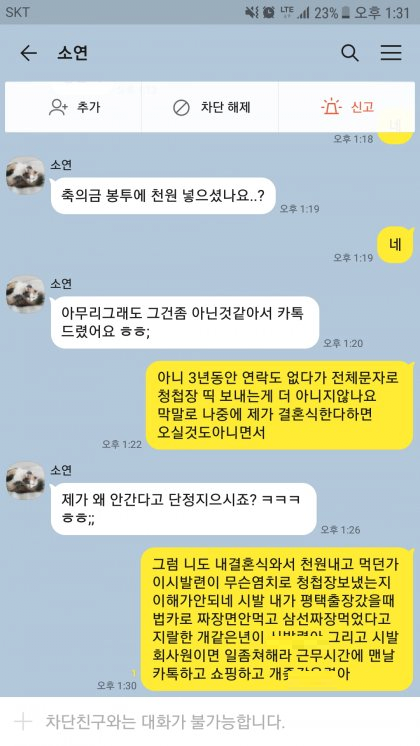Screen dimensions: 420x746
Task: Tap battery icon in status bar
Action: [x=346, y=12]
